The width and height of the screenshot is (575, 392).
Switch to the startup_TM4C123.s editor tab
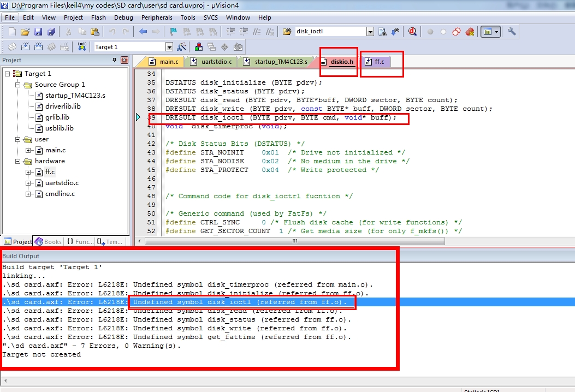276,62
